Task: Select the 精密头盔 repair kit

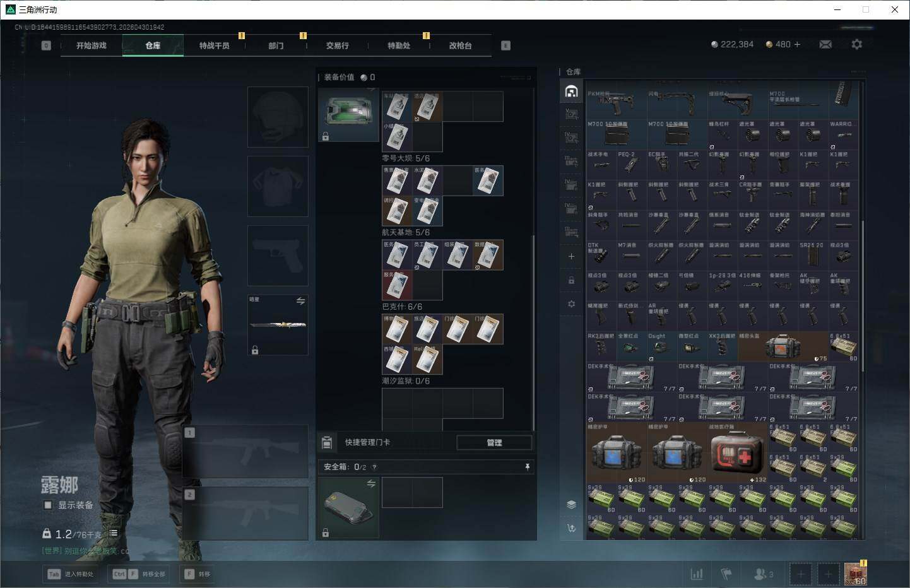Action: click(783, 346)
